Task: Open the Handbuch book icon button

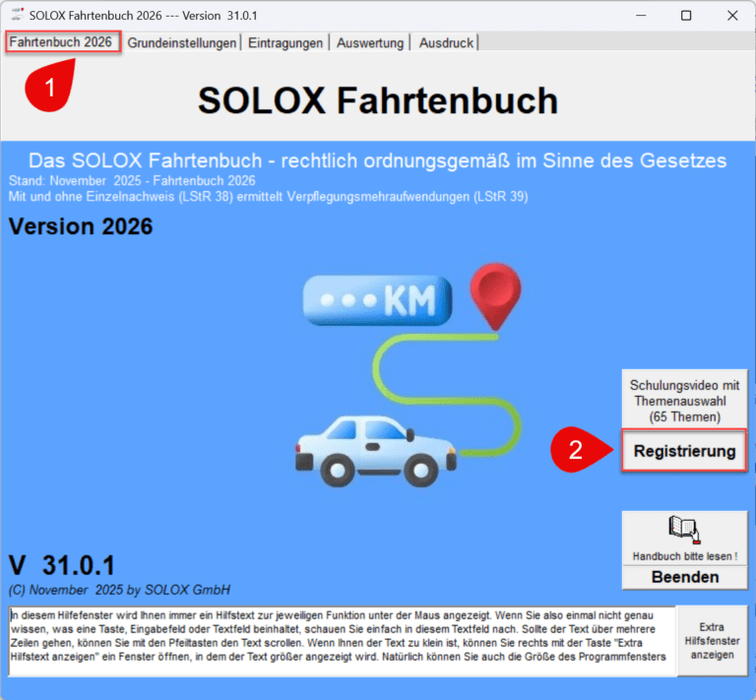Action: tap(683, 537)
